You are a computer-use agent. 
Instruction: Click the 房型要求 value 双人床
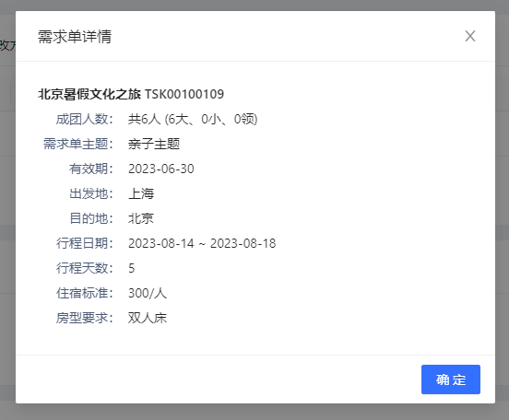pyautogui.click(x=148, y=318)
